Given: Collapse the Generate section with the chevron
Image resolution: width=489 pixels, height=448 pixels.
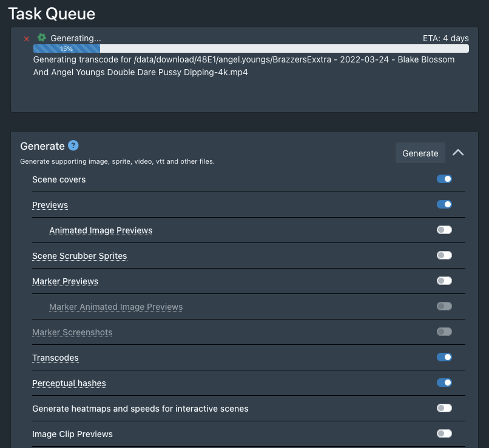Looking at the screenshot, I should (x=458, y=153).
